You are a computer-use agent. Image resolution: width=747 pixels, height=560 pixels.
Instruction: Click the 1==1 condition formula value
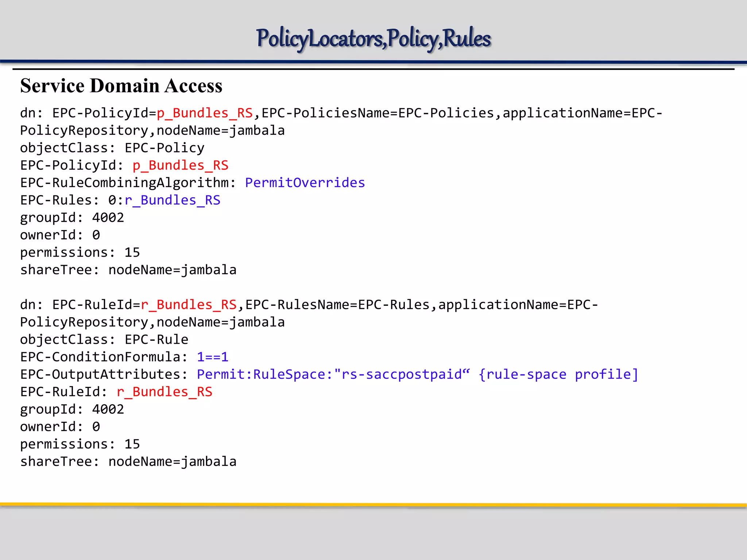213,357
